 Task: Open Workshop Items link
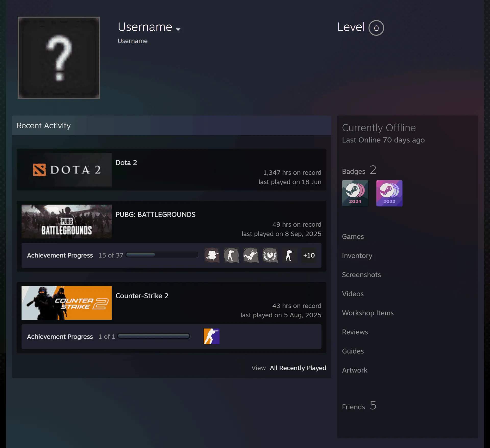click(368, 313)
